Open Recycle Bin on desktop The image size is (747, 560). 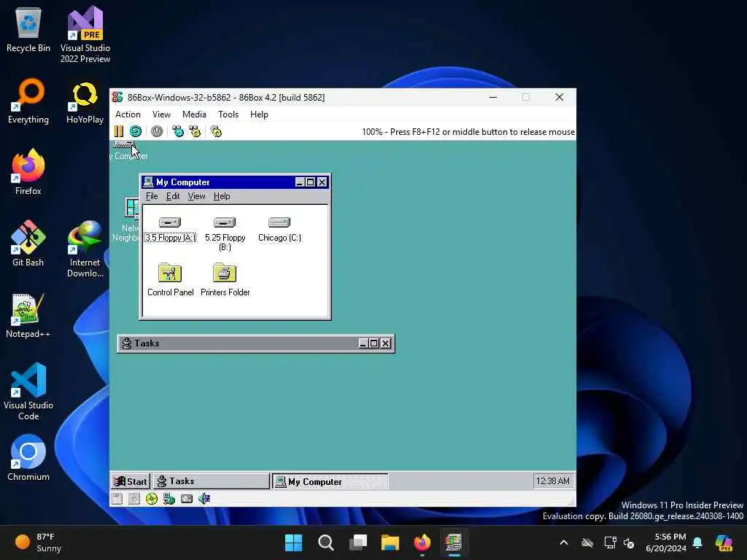(x=28, y=29)
